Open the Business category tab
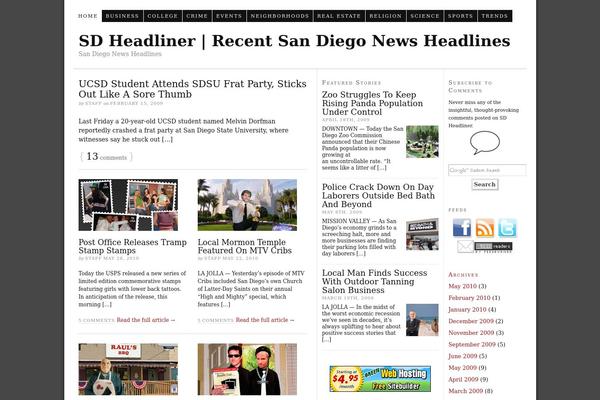 pos(122,16)
